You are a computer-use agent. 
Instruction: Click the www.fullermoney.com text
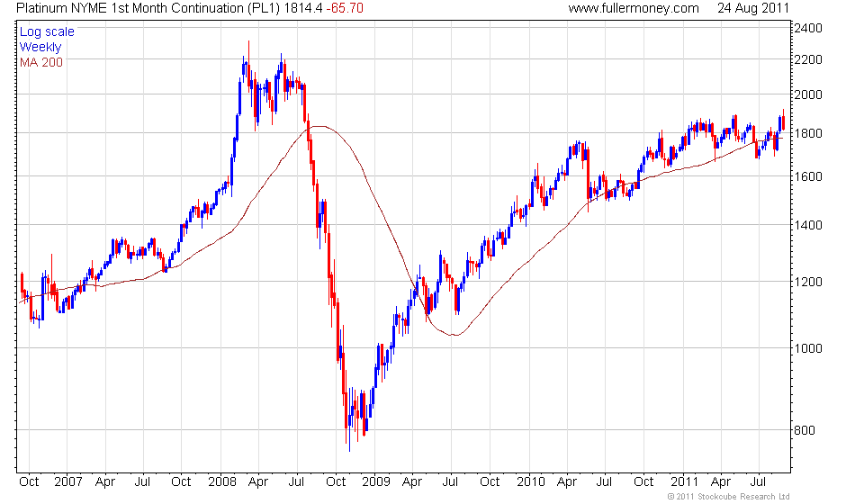pyautogui.click(x=634, y=8)
